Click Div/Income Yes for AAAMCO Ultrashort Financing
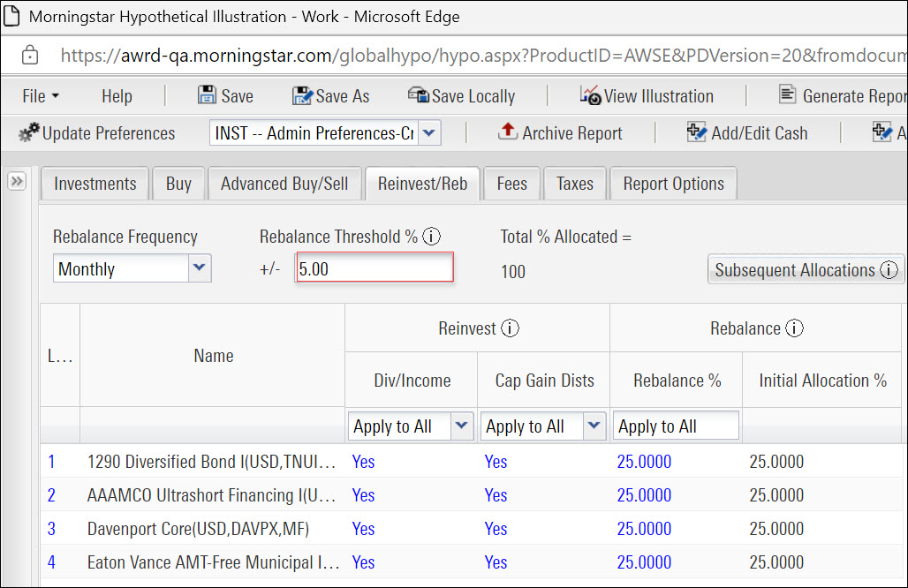 coord(363,494)
